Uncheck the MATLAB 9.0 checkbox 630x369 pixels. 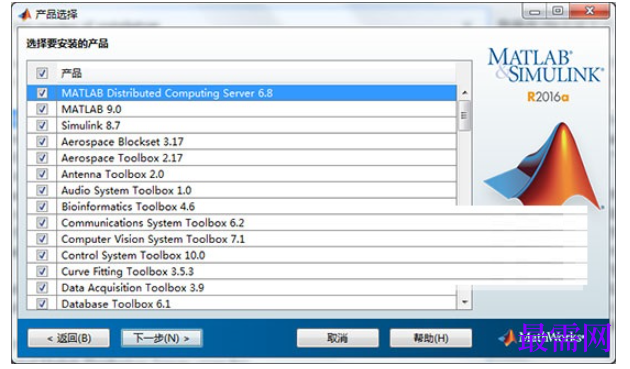coord(42,109)
